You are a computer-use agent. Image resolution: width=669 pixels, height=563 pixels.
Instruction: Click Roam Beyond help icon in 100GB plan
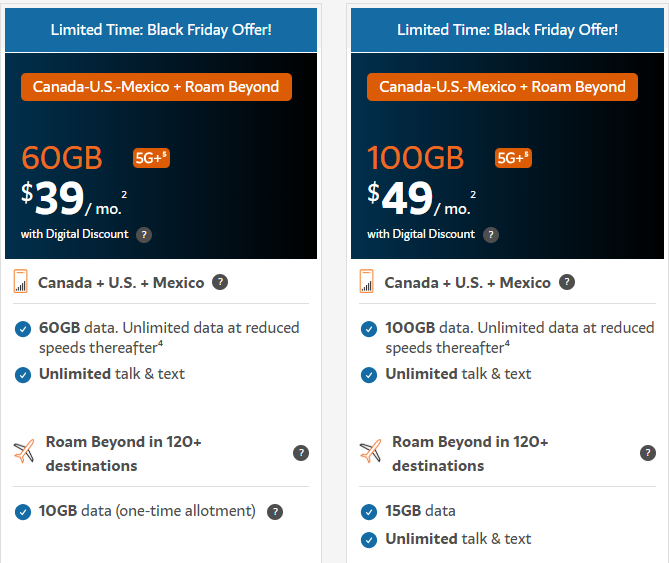click(647, 453)
